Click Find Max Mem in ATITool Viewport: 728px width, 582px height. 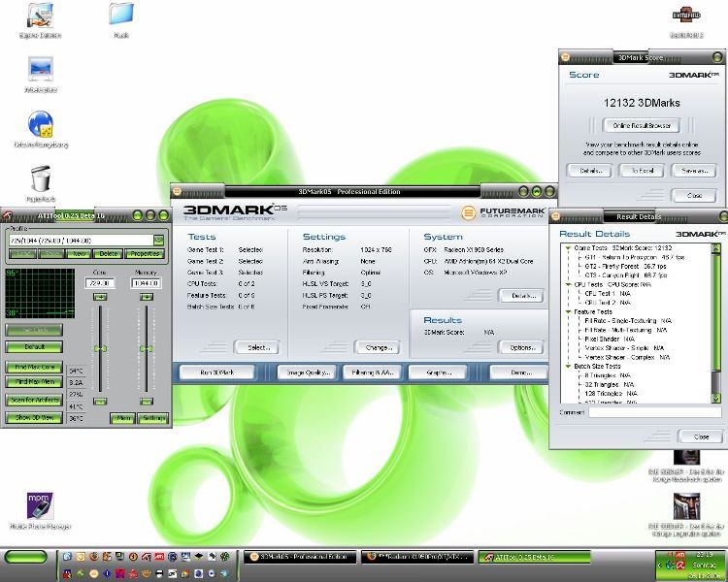34,382
